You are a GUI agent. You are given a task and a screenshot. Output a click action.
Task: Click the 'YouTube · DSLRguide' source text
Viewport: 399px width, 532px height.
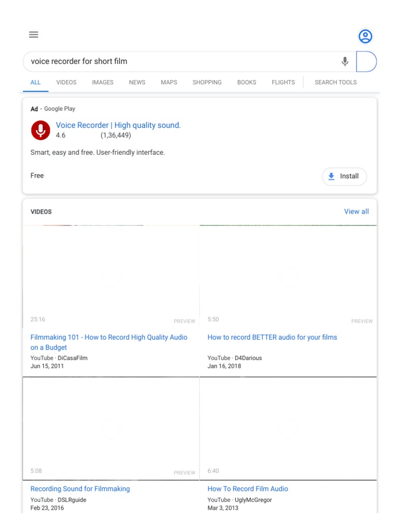[58, 500]
